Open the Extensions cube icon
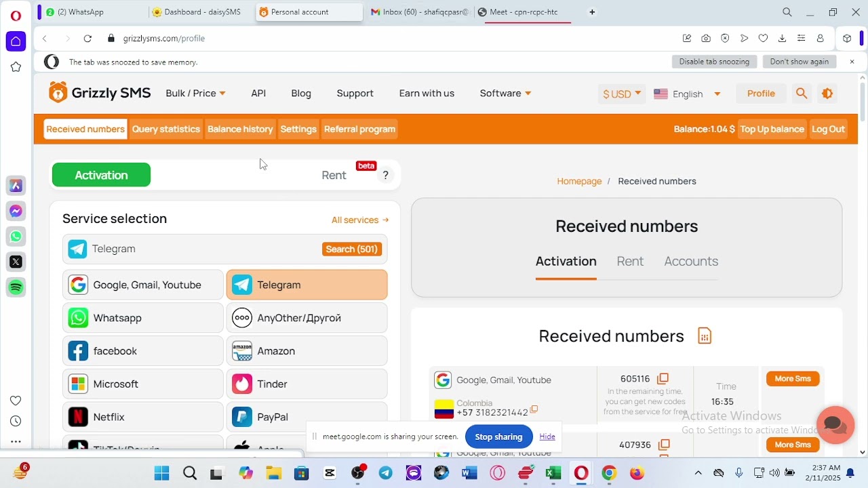Screen dimensions: 868x488 pyautogui.click(x=847, y=39)
